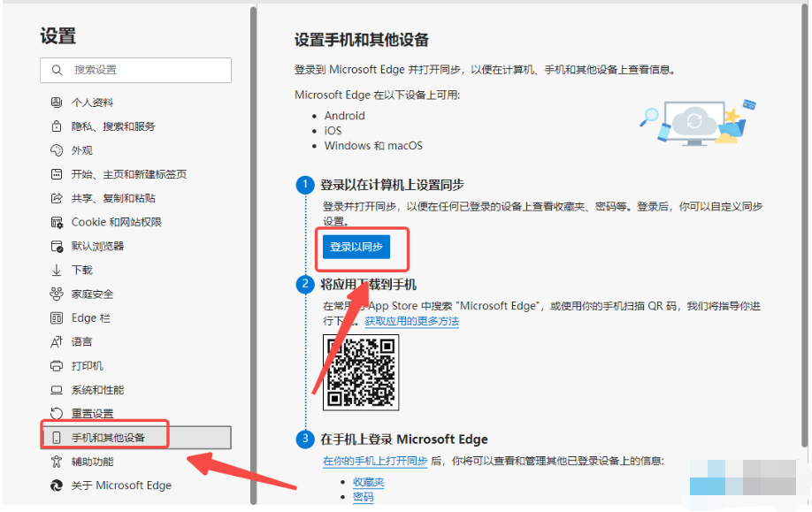Click the default browser (默认浏览器) icon

(57, 246)
